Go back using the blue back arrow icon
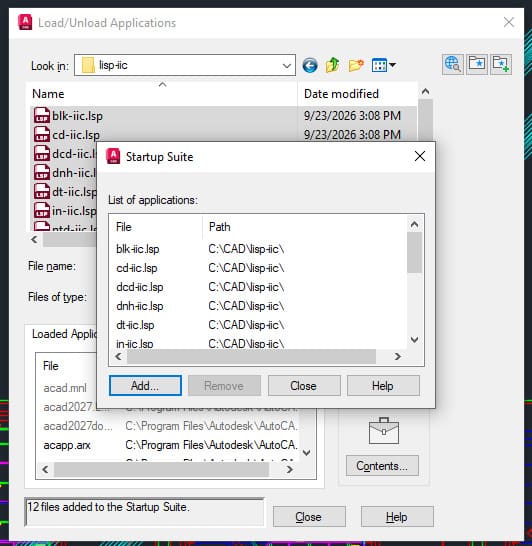 pyautogui.click(x=310, y=65)
